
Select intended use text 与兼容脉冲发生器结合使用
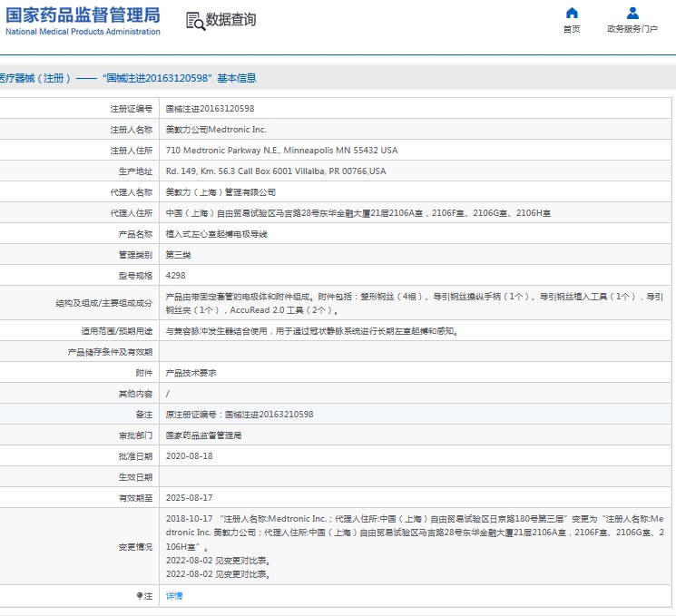click(312, 331)
